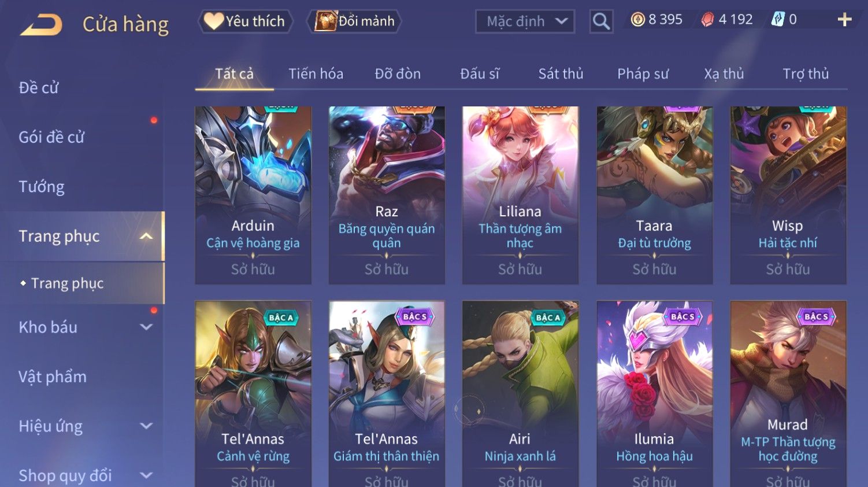Switch to the Sát thủ tab
The image size is (868, 487).
pos(561,74)
